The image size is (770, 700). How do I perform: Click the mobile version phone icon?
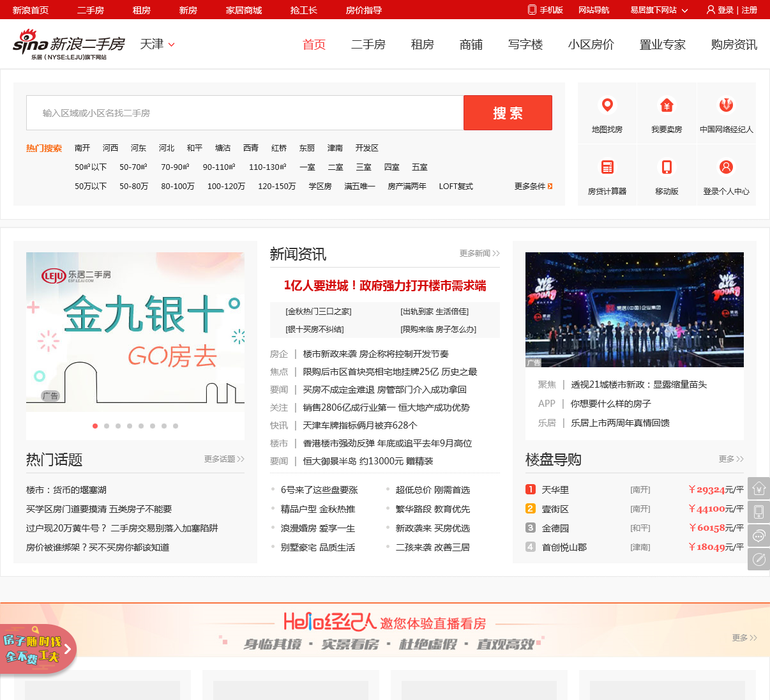coord(667,167)
